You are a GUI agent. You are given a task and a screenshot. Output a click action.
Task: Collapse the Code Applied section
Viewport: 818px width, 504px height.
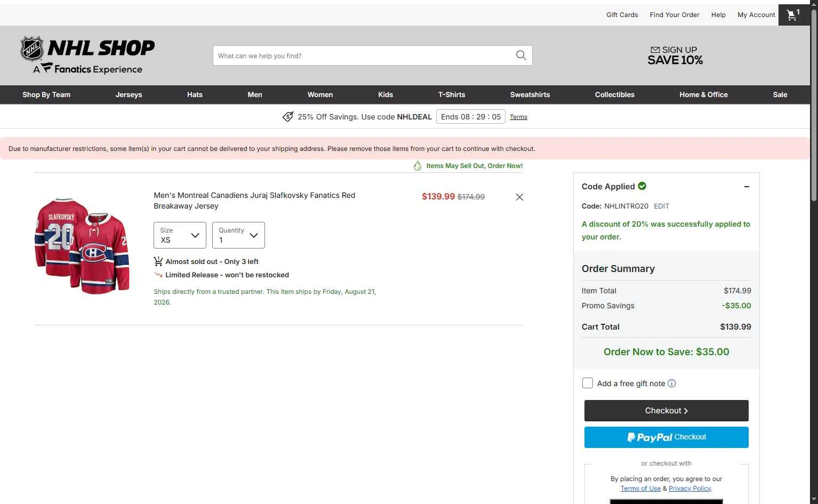tap(747, 187)
